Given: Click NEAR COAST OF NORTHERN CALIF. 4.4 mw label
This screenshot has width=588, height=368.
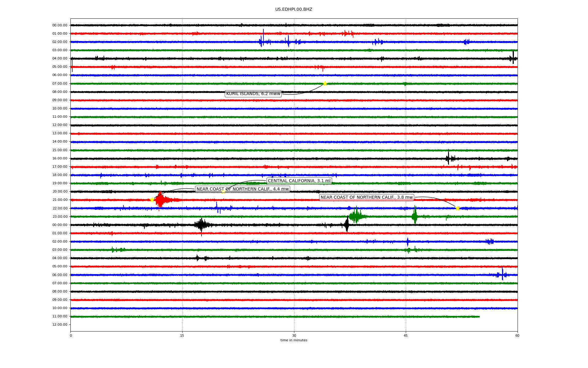Looking at the screenshot, I should pos(243,189).
